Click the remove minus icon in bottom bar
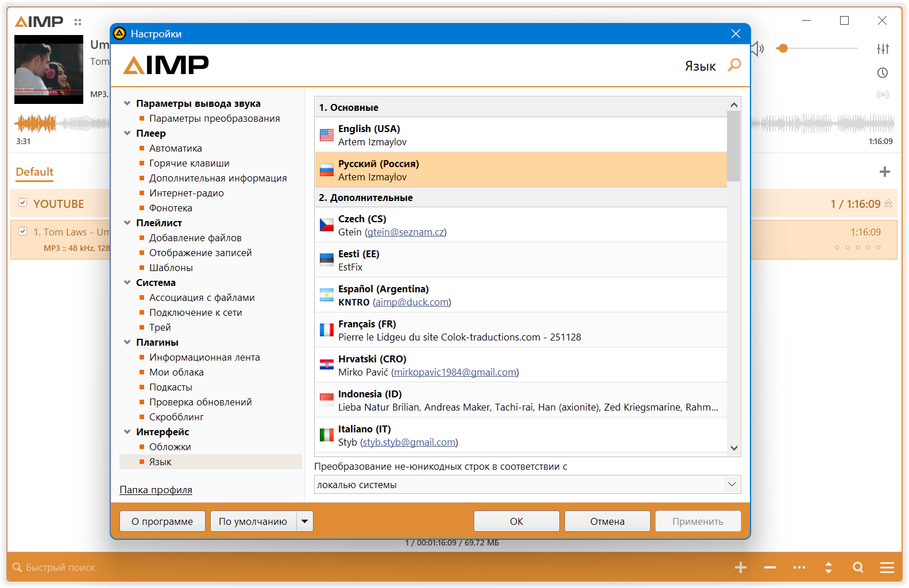Screen dimensions: 909x588 [770, 567]
